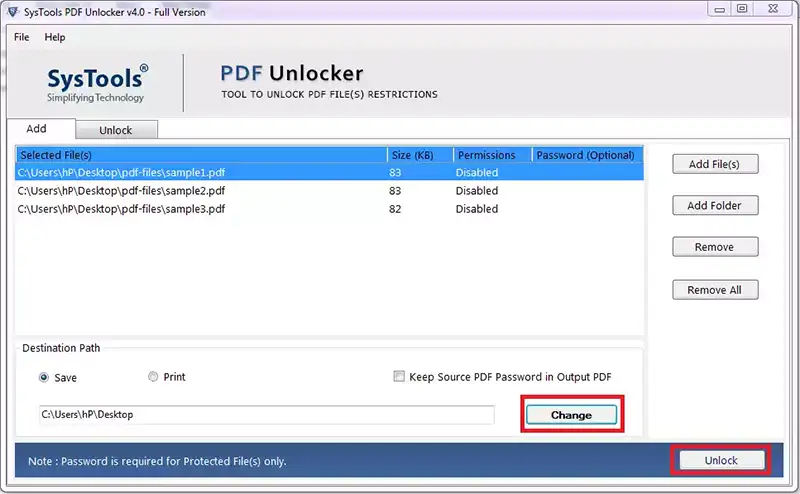Click the Add File(s) button
800x494 pixels.
coord(715,164)
